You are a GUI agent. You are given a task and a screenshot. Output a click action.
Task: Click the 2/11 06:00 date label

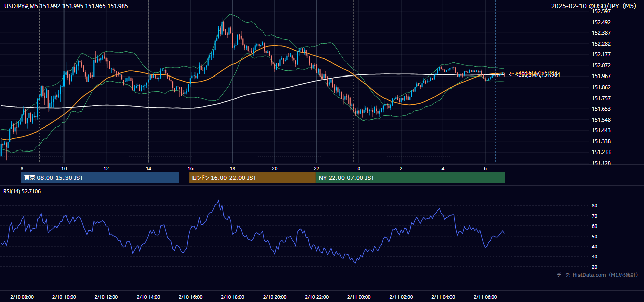pos(485,297)
